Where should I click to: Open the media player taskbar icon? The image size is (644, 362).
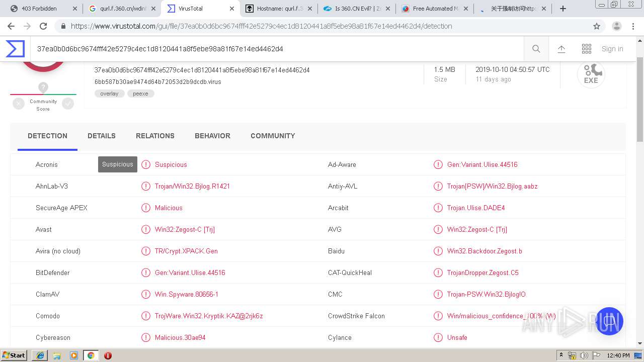pos(74,355)
